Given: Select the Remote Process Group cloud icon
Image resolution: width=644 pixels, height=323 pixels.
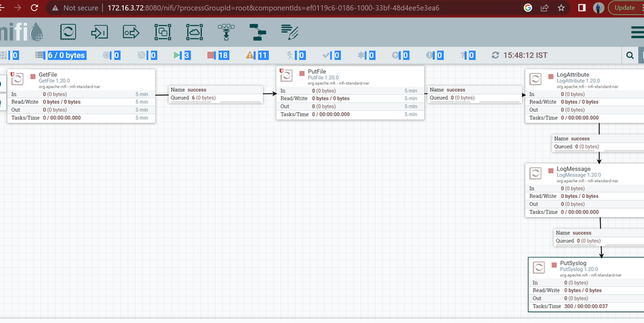Looking at the screenshot, I should pos(194,32).
